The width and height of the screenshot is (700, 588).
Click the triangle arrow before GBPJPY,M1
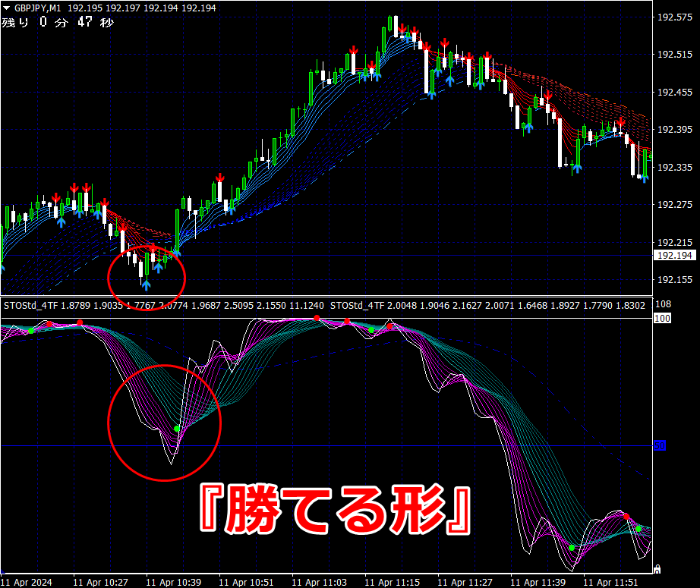tap(6, 8)
